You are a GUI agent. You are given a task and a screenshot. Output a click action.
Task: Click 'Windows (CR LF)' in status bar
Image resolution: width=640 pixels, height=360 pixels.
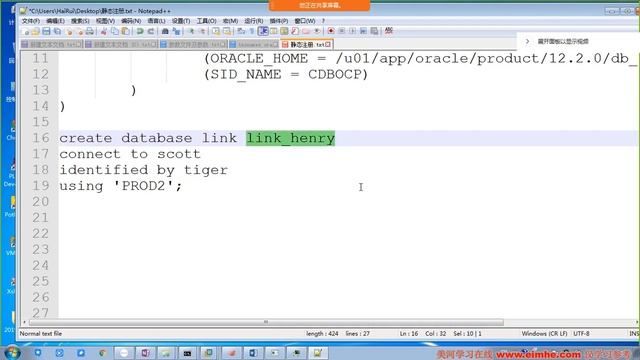(x=544, y=333)
